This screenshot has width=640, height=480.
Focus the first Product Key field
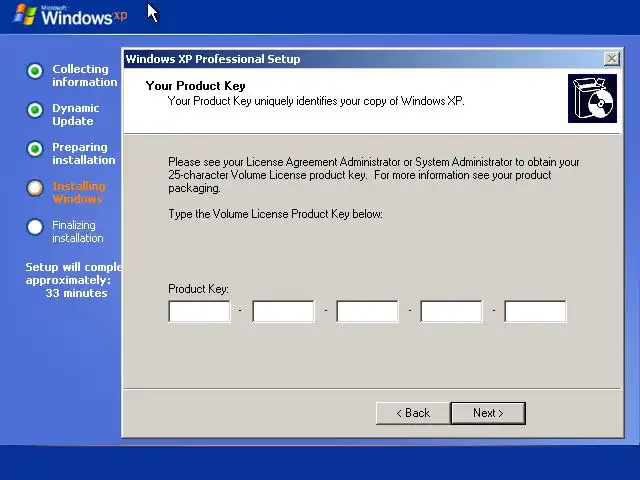(199, 311)
